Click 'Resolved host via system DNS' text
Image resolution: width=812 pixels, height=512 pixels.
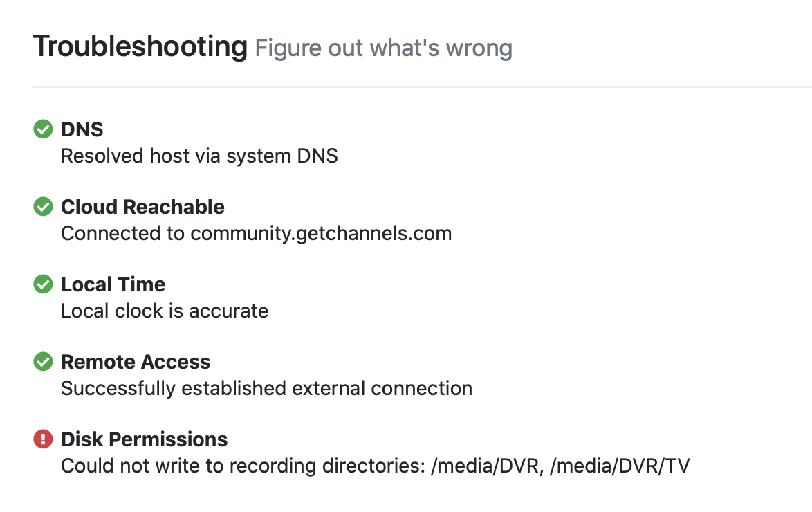199,156
